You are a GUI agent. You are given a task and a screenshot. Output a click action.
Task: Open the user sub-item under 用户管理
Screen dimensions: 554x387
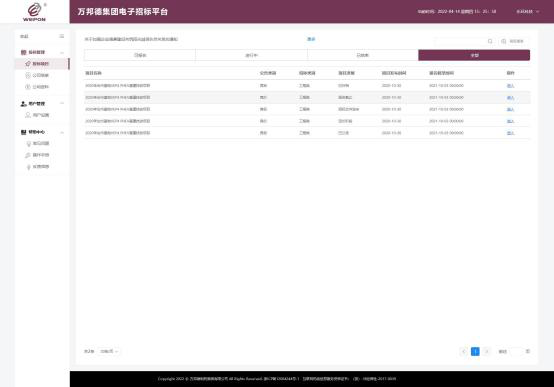click(x=37, y=115)
